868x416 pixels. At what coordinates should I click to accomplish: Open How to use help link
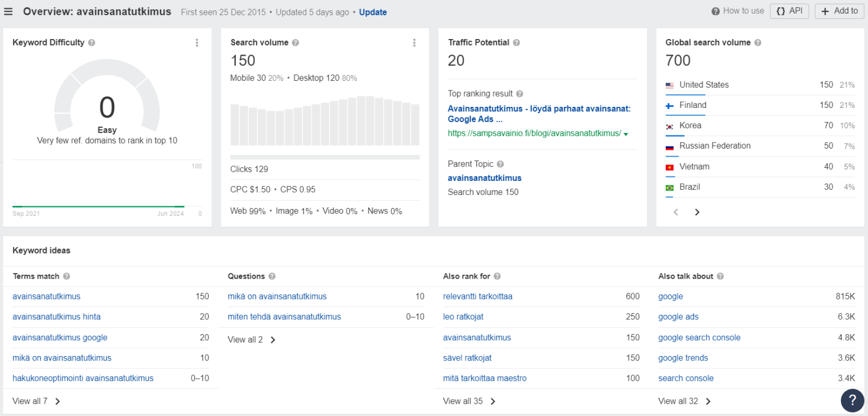[738, 11]
